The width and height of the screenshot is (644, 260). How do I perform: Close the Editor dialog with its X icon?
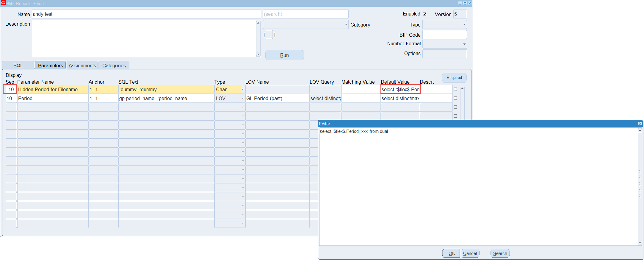click(x=640, y=124)
